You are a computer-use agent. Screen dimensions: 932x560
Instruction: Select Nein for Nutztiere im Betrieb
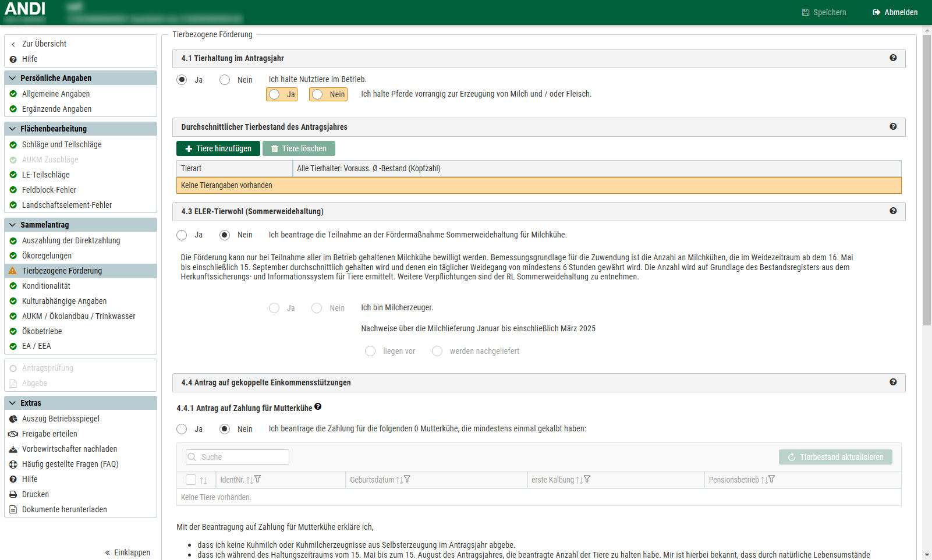click(225, 80)
